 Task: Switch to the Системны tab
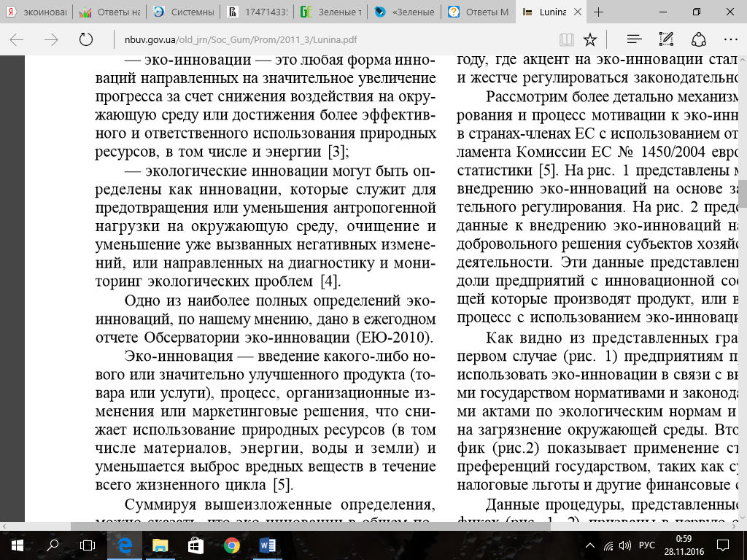click(x=184, y=12)
